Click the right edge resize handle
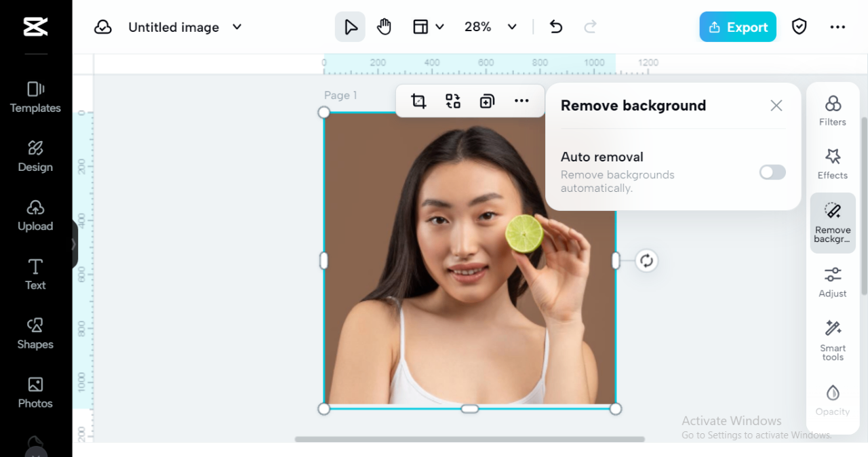This screenshot has height=457, width=868. (x=616, y=260)
